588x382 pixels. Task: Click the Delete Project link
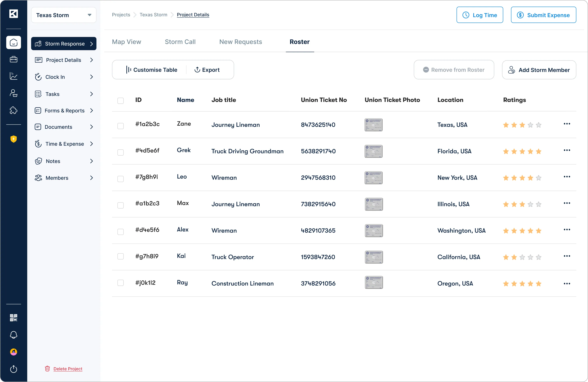click(68, 369)
